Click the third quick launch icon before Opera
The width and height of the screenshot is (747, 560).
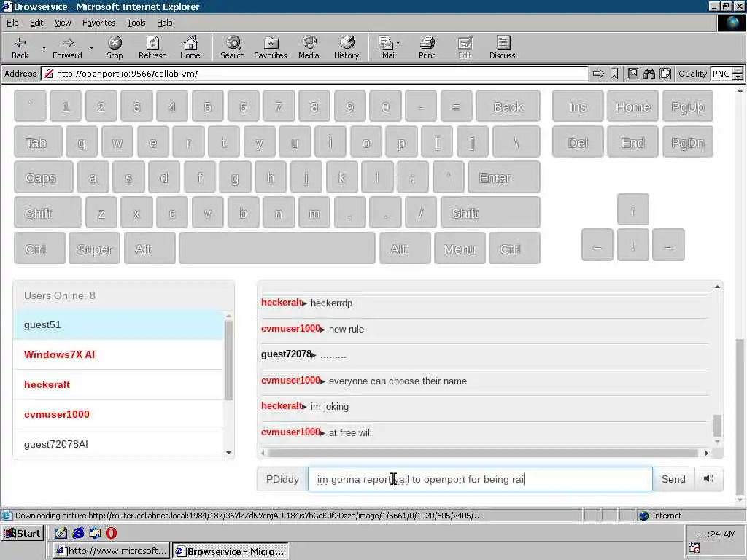click(95, 533)
